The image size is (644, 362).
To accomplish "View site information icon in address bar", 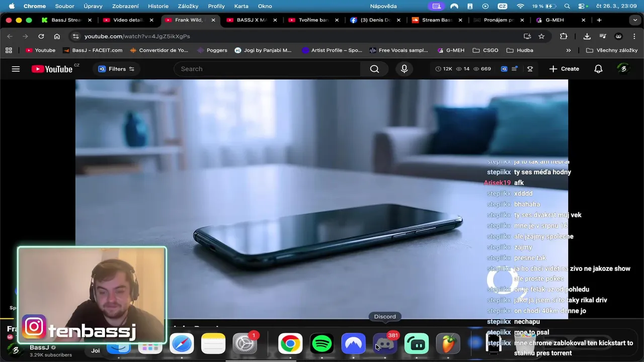I will pyautogui.click(x=75, y=36).
